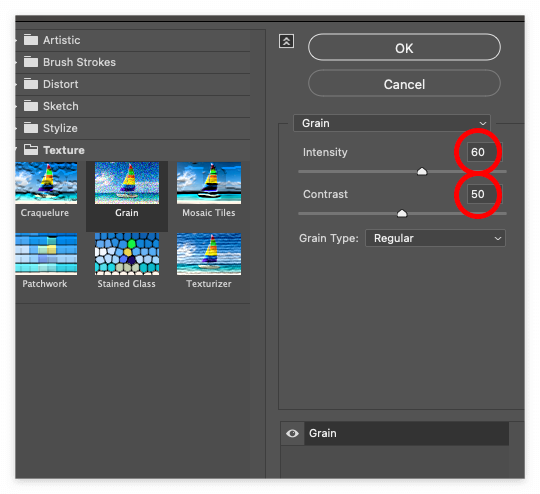Click the Distort folder icon
Screen dimensions: 540x494
click(x=31, y=84)
